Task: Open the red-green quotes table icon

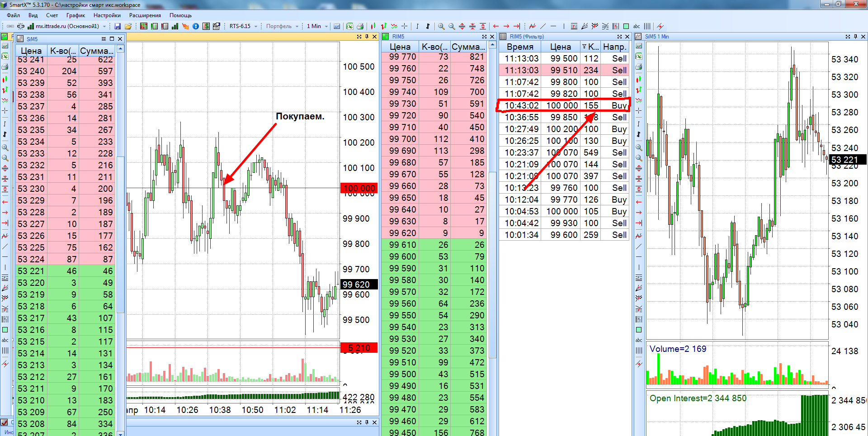Action: (x=144, y=26)
